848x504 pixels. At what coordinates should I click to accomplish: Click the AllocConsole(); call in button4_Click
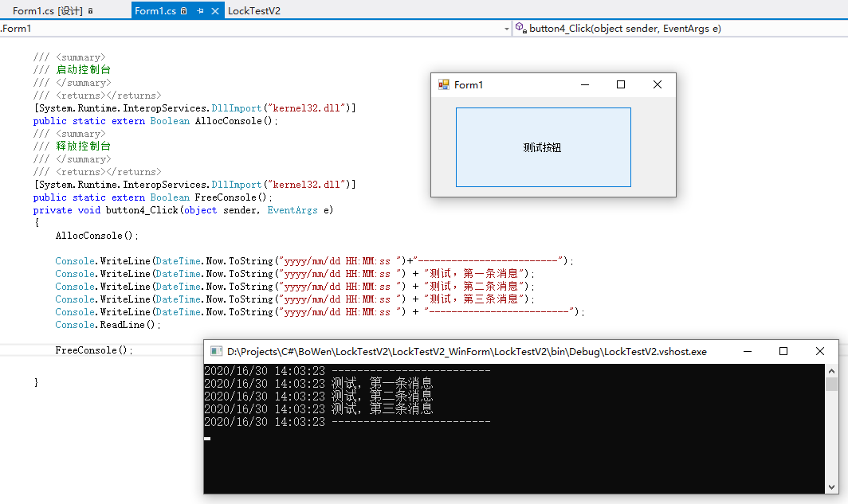[x=96, y=236]
